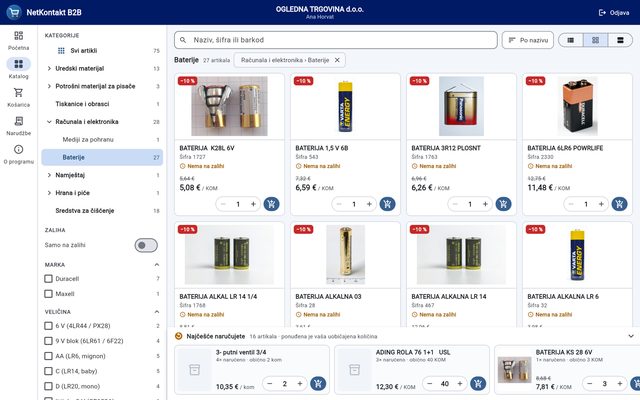Check the Duracell brand filter

(48, 279)
